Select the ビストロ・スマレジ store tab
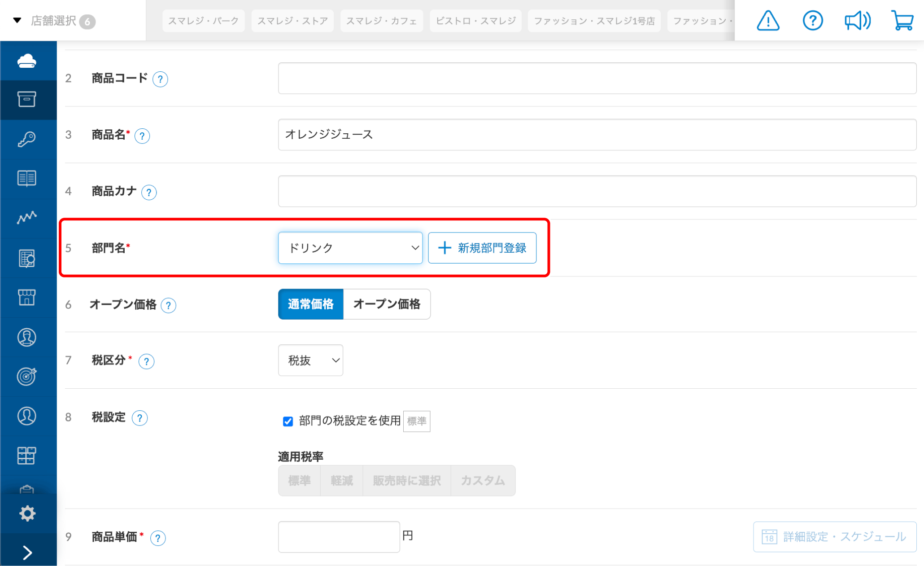Screen dimensions: 924x566 [x=475, y=20]
